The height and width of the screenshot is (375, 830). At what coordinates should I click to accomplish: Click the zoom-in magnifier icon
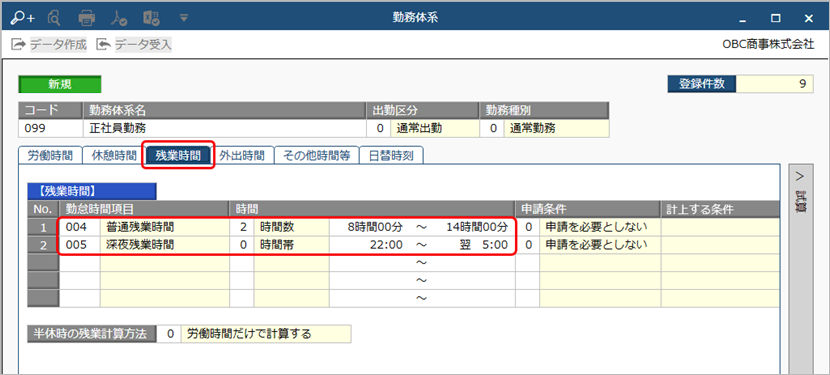(22, 18)
